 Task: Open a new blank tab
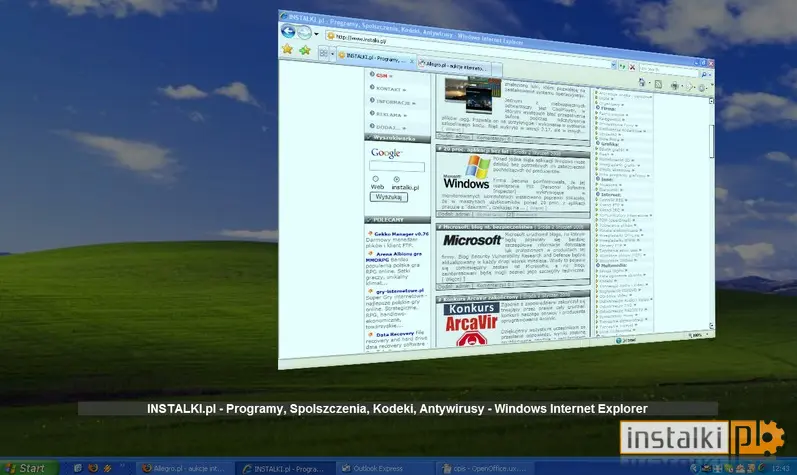[x=497, y=70]
